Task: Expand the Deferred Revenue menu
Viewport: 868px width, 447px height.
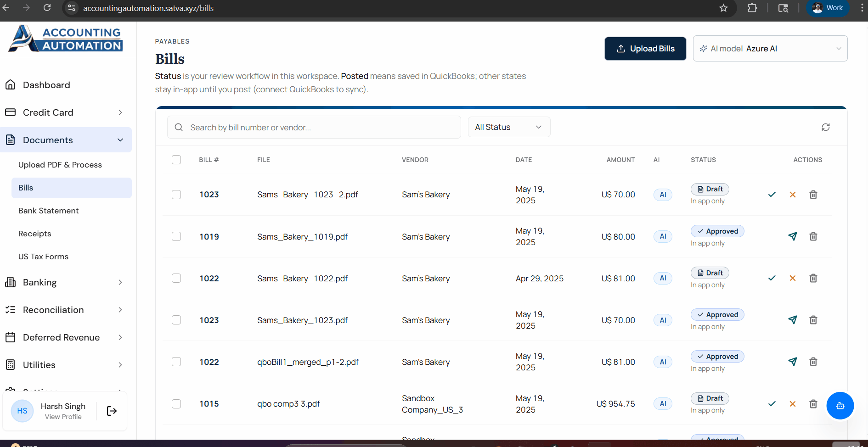Action: pyautogui.click(x=66, y=337)
